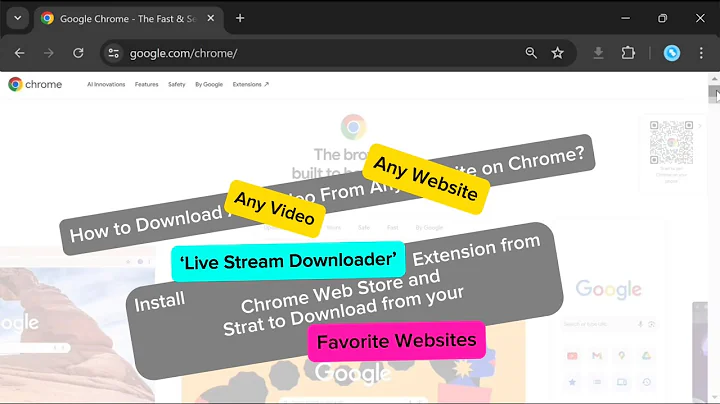Close the Chrome window
The image size is (720, 404).
pyautogui.click(x=700, y=18)
